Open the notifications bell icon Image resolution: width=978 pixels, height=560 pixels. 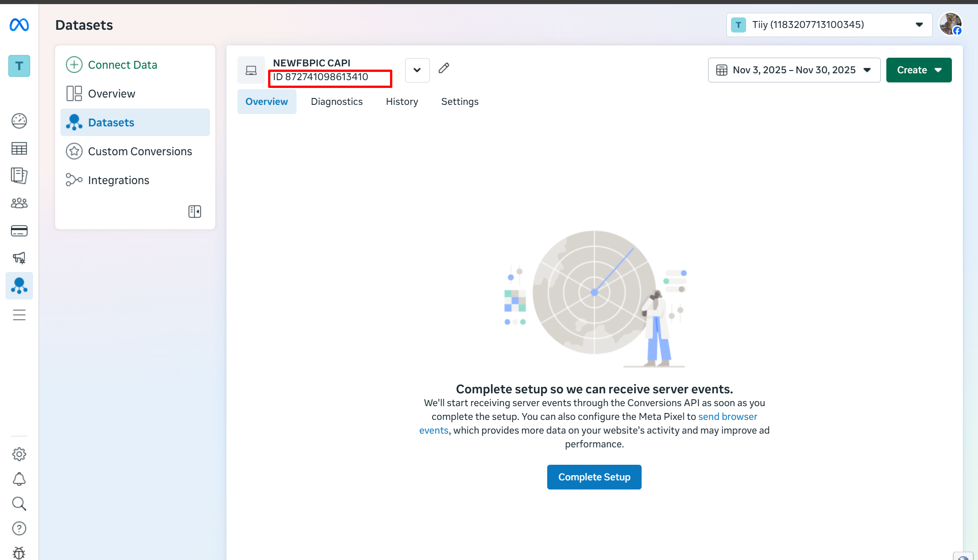point(19,479)
